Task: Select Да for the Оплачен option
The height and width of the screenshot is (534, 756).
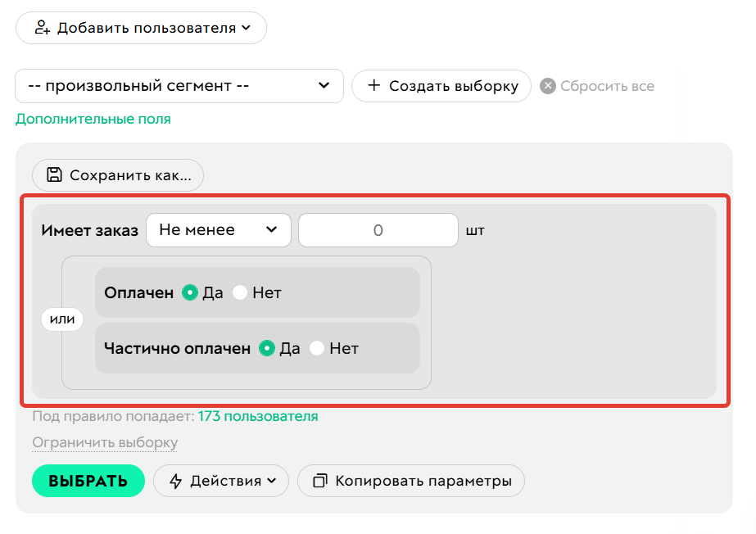Action: [190, 292]
